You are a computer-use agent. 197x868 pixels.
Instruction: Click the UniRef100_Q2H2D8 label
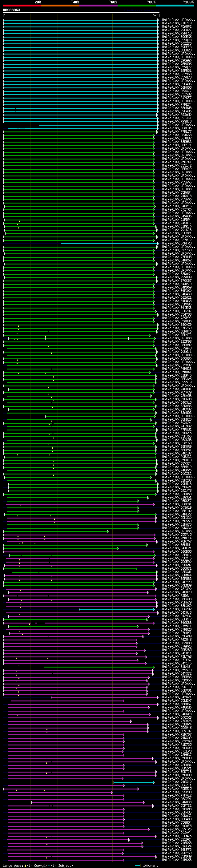click(x=177, y=481)
